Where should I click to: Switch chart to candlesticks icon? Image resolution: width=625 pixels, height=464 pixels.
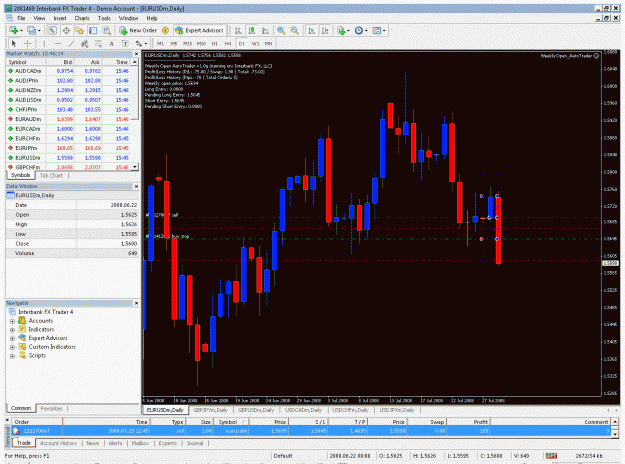click(x=252, y=30)
